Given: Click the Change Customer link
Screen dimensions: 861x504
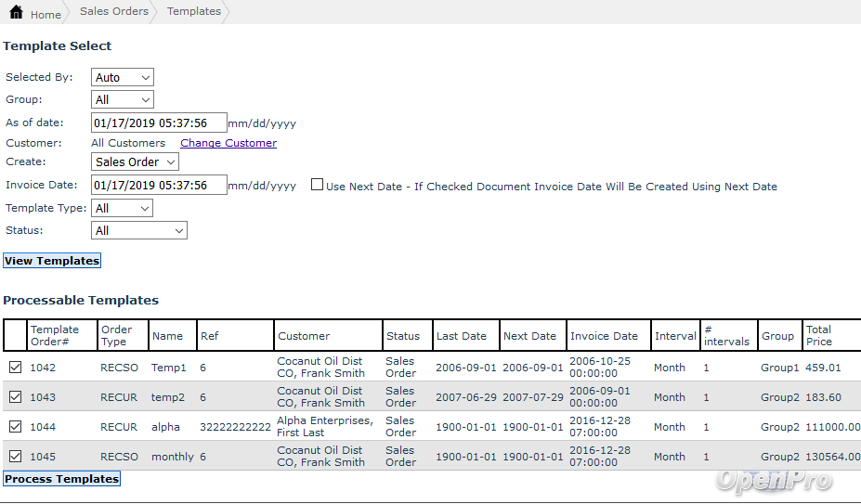Looking at the screenshot, I should [228, 144].
